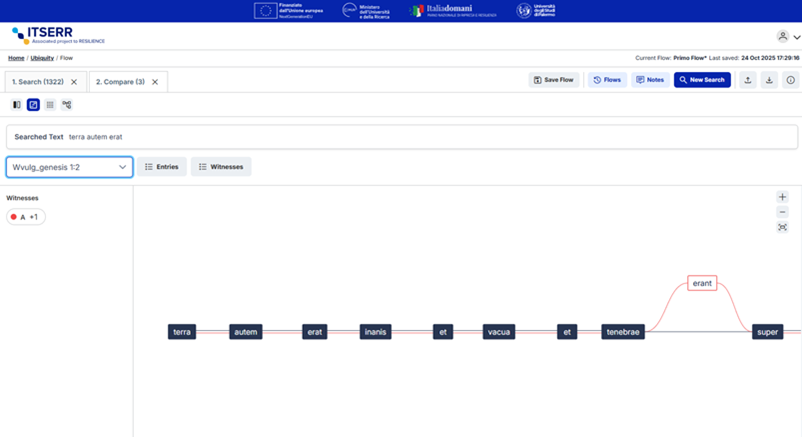
Task: Click the New Search button
Action: coord(702,80)
